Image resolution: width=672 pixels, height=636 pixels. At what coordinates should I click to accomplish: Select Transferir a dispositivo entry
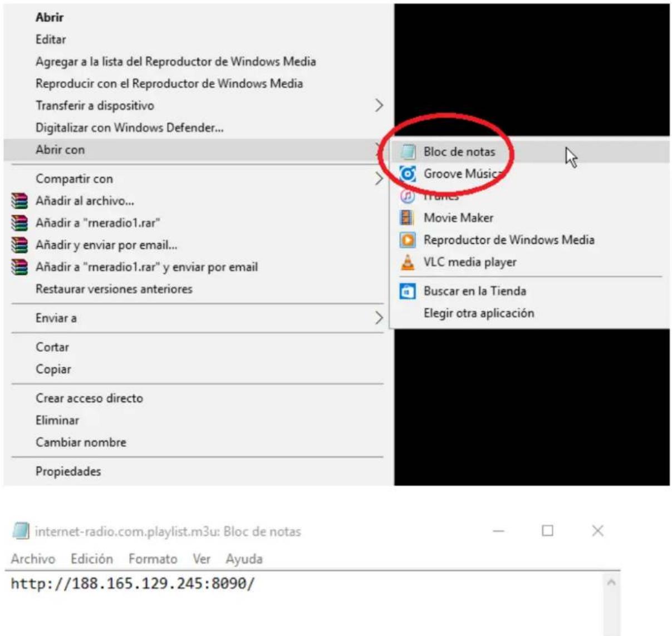[x=95, y=105]
